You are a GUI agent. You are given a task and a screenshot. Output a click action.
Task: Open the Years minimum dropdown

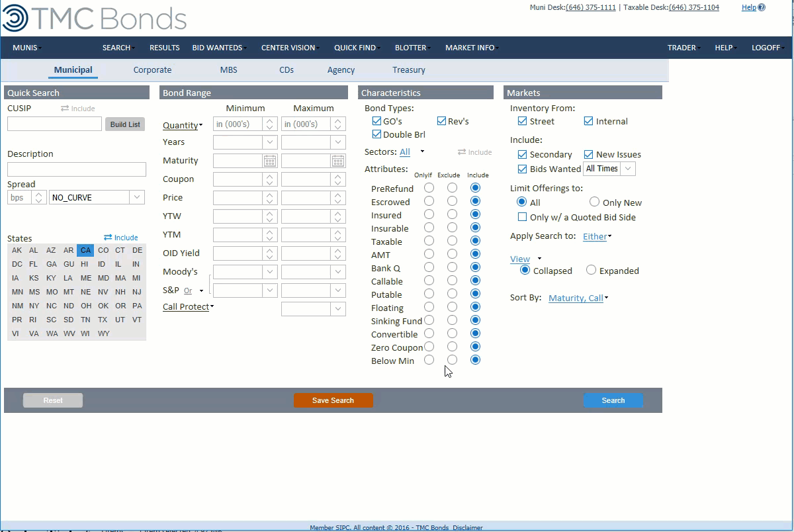(270, 142)
